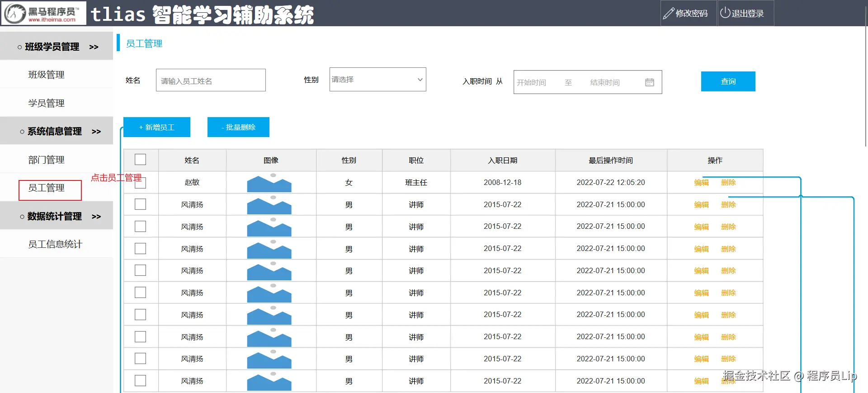Select 员工管理 in the sidebar

pyautogui.click(x=47, y=188)
